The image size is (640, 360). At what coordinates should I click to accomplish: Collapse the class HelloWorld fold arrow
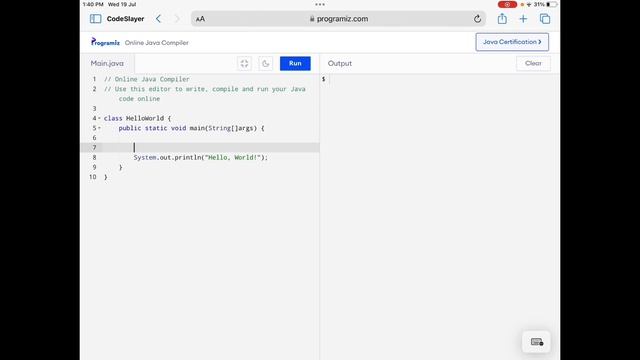coord(99,118)
